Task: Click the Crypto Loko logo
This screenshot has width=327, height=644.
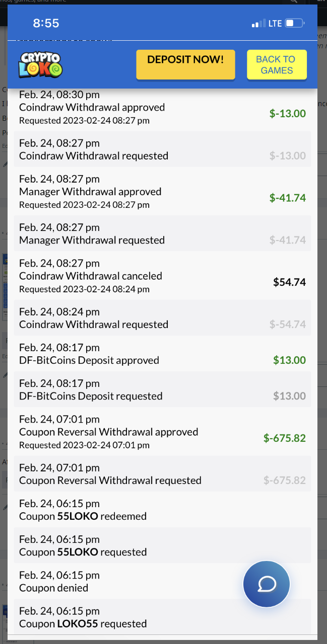Action: (x=41, y=64)
